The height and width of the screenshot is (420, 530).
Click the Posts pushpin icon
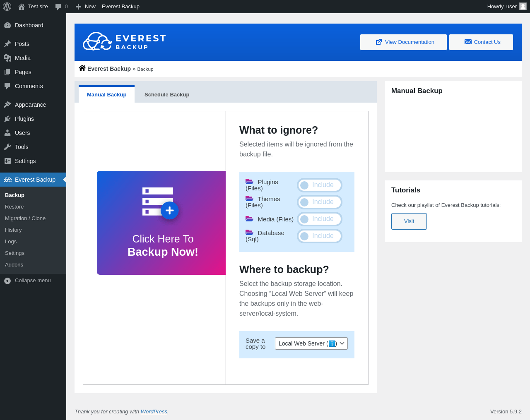[x=7, y=44]
